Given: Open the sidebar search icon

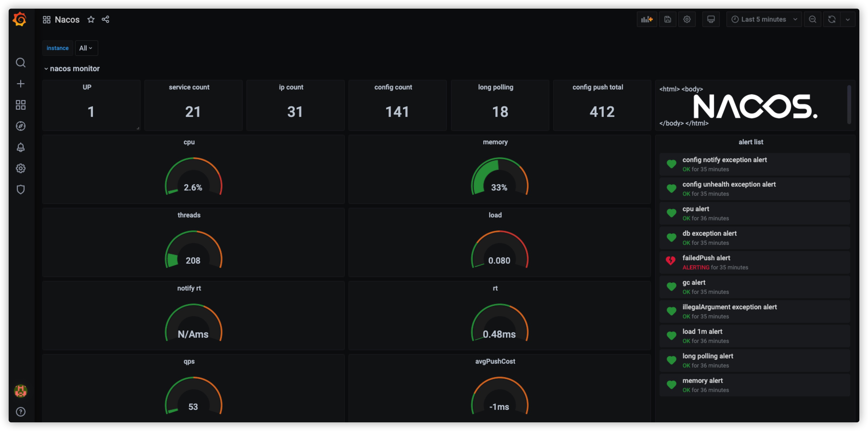Looking at the screenshot, I should click(20, 63).
